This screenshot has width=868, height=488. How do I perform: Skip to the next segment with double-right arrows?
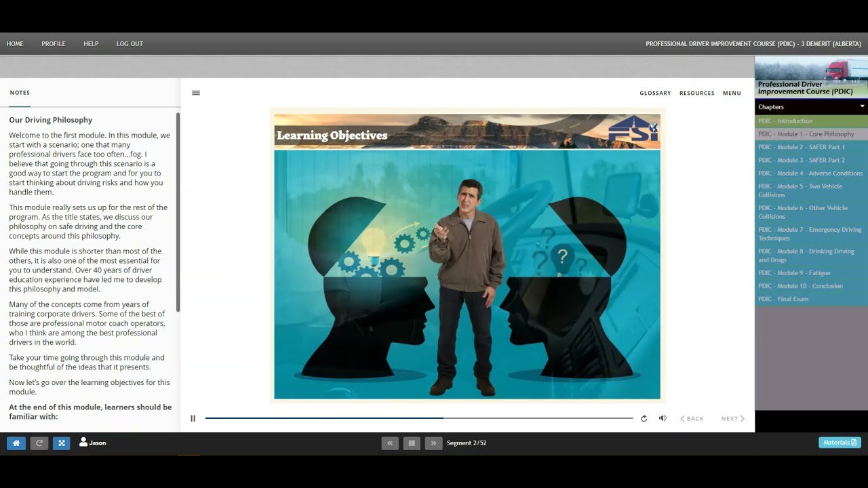(x=433, y=443)
